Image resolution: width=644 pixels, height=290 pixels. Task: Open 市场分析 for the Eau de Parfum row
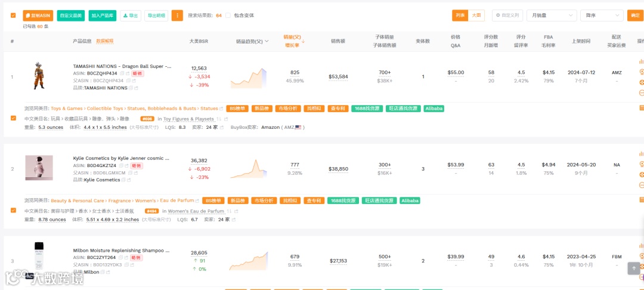click(x=264, y=201)
